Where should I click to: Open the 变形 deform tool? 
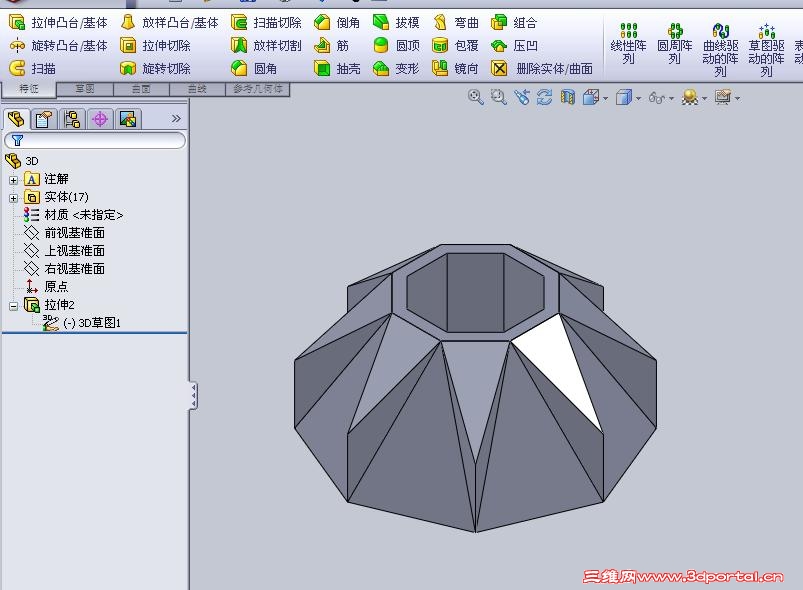coord(396,68)
